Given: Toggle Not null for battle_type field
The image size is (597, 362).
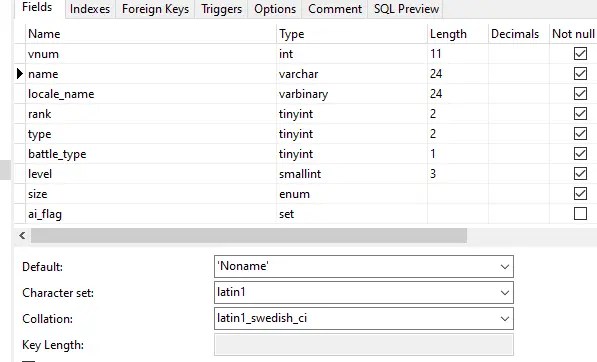Looking at the screenshot, I should pyautogui.click(x=580, y=154).
